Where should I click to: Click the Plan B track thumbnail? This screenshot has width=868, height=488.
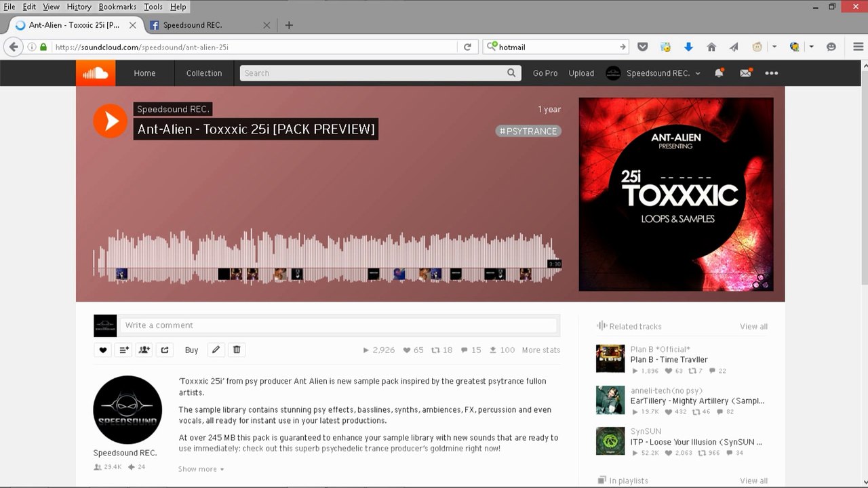pos(610,359)
